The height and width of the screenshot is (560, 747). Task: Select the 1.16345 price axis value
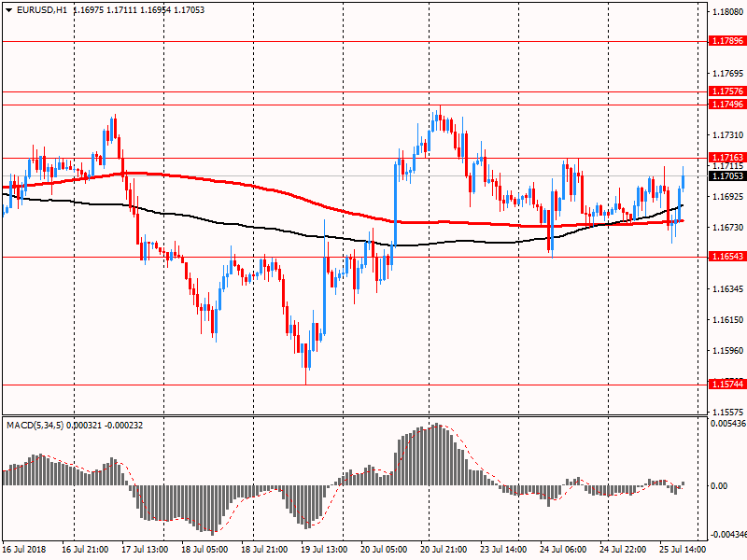[x=728, y=289]
